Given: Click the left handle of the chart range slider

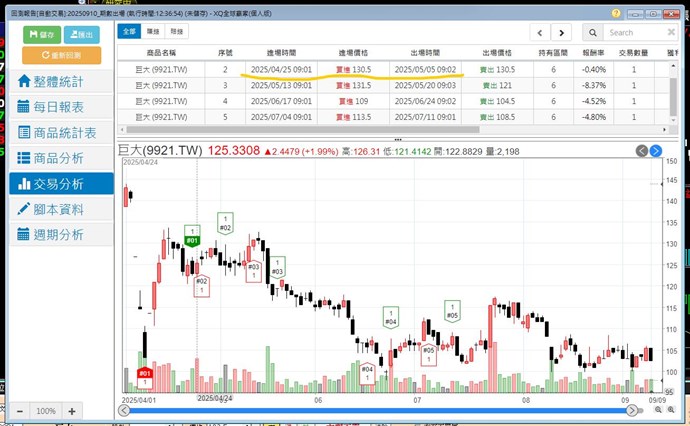Looking at the screenshot, I should point(124,411).
